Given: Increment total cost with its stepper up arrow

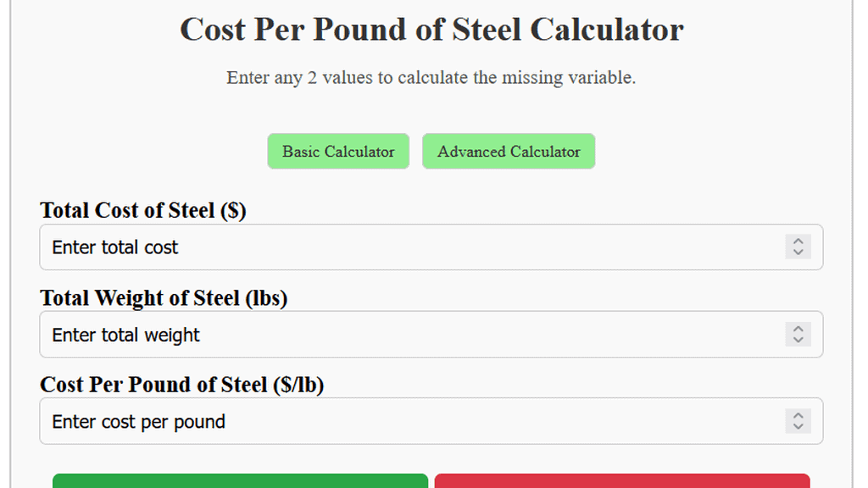Looking at the screenshot, I should click(798, 242).
